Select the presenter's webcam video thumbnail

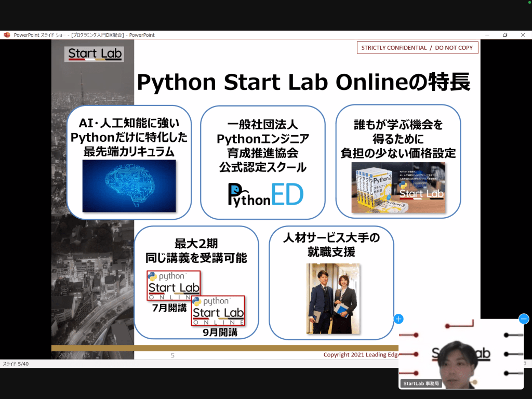(461, 353)
